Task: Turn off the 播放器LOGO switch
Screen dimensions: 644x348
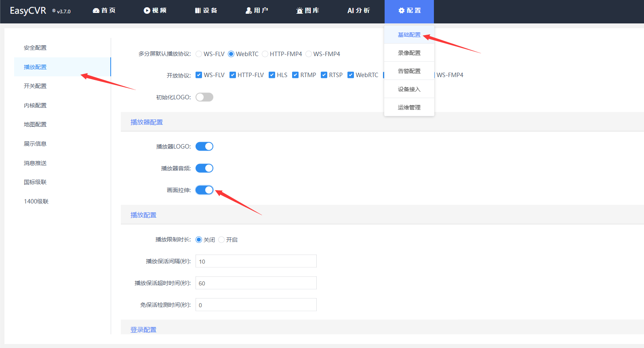Action: tap(204, 147)
